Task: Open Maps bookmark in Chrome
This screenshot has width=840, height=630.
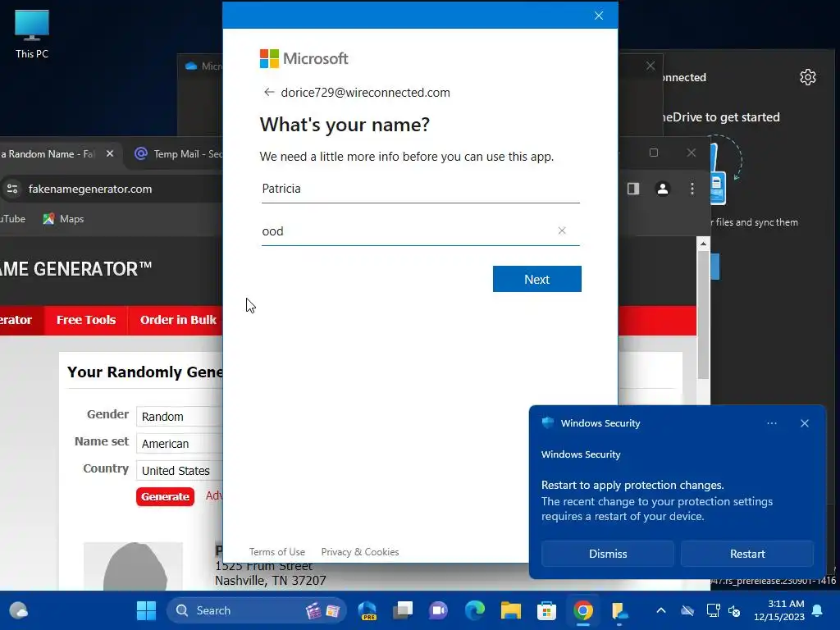Action: 63,218
